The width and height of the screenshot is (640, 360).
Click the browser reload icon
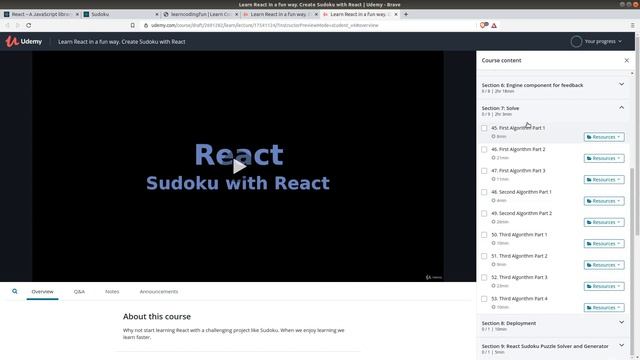(x=29, y=25)
